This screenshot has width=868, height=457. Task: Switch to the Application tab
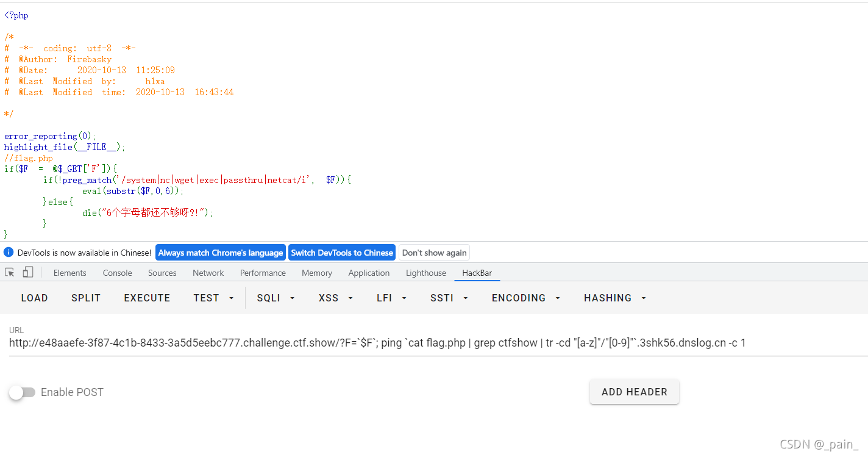click(x=369, y=273)
